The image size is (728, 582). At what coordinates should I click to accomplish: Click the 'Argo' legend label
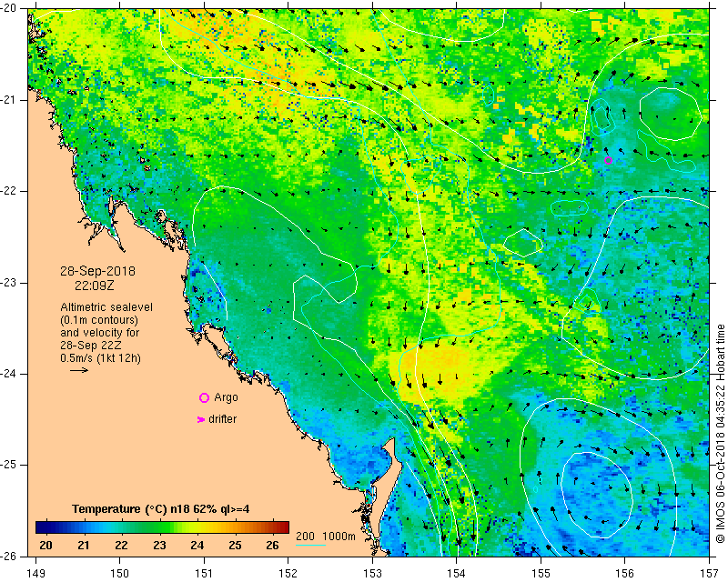[x=226, y=397]
